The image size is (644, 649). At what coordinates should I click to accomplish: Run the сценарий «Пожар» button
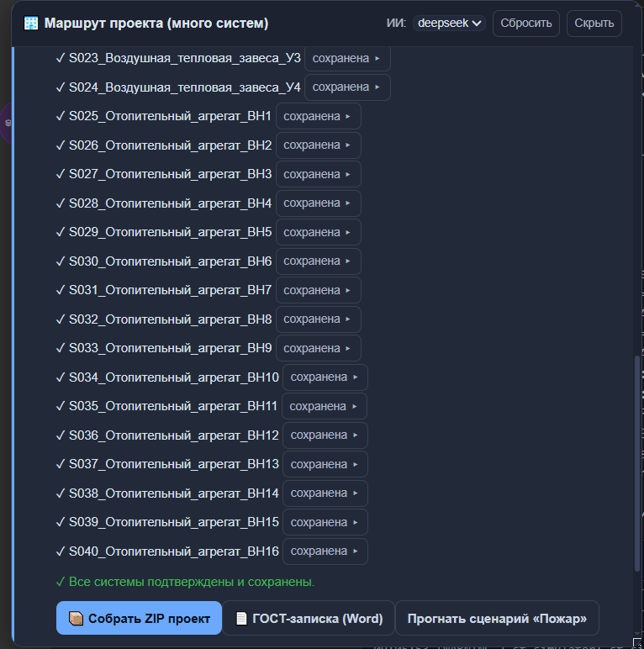click(x=497, y=618)
